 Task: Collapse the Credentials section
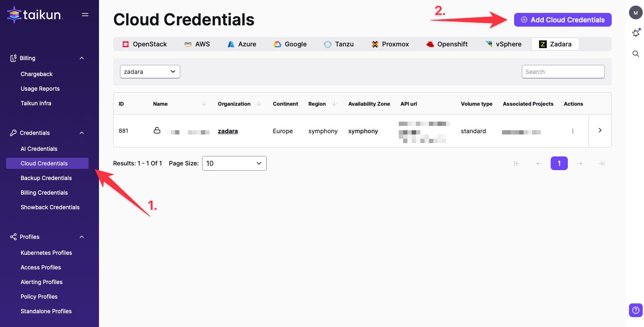click(82, 133)
